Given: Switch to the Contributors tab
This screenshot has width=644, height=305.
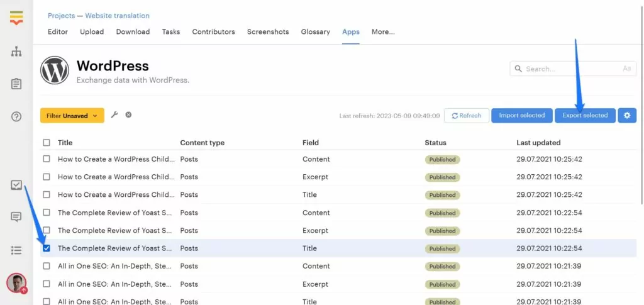Looking at the screenshot, I should 214,31.
